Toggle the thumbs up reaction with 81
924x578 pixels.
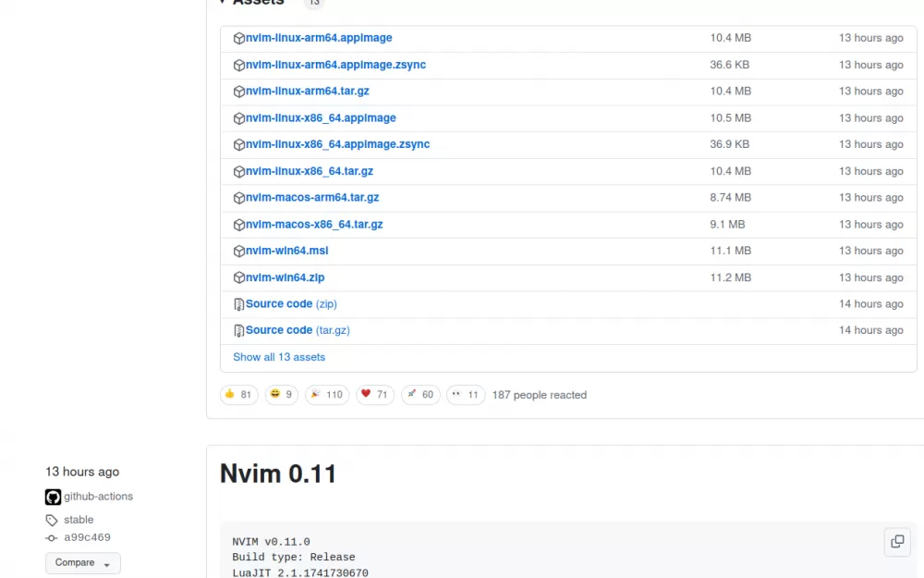(238, 395)
